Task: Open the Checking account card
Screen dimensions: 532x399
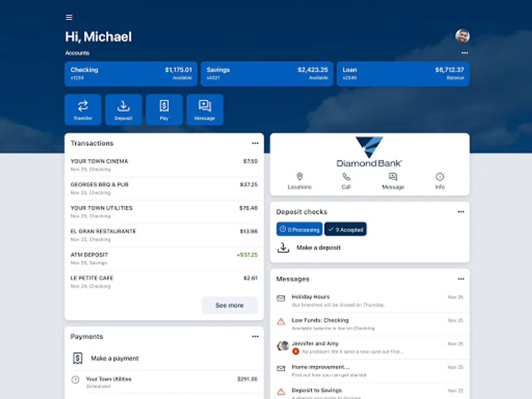Action: pyautogui.click(x=131, y=74)
